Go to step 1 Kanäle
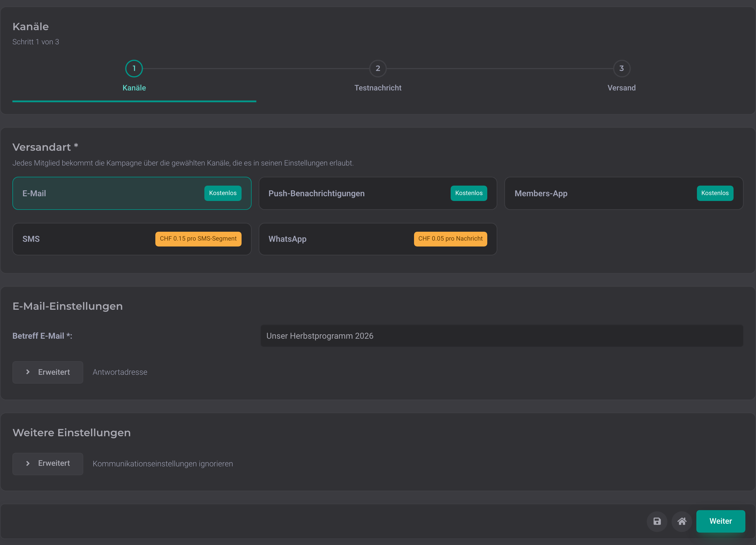This screenshot has width=756, height=545. [134, 76]
